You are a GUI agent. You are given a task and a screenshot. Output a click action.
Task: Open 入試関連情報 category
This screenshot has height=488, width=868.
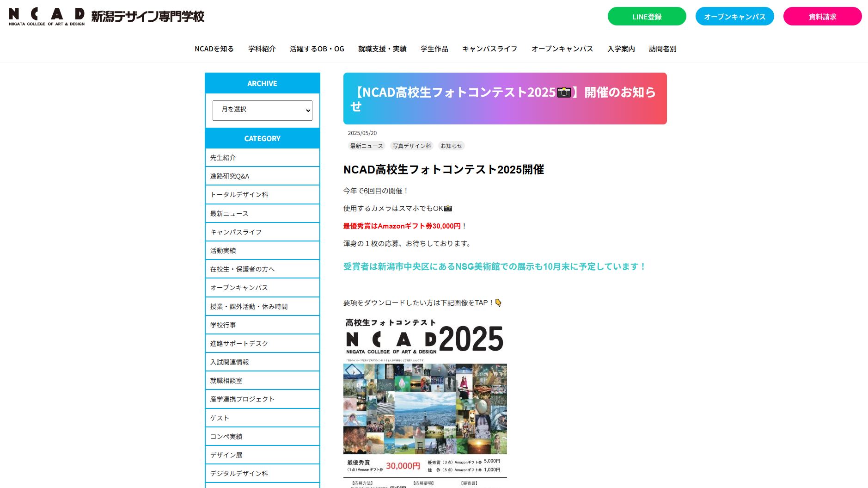pos(262,362)
